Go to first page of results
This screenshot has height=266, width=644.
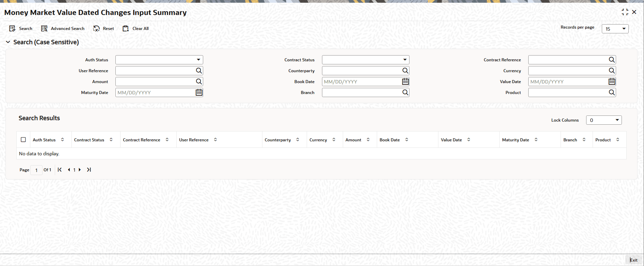60,170
